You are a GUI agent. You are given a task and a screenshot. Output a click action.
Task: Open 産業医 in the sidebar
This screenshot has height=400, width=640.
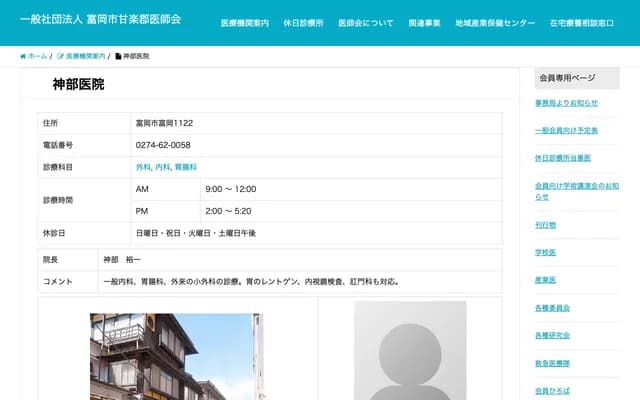(x=545, y=280)
